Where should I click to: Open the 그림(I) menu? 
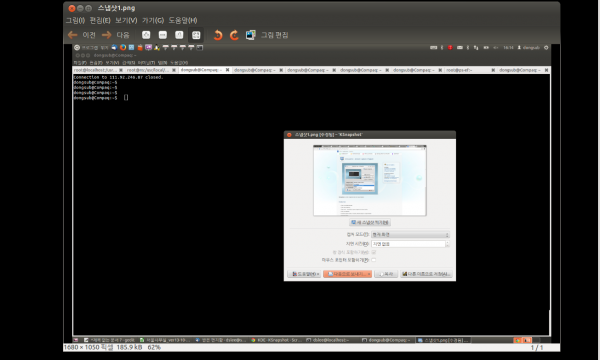pos(75,20)
